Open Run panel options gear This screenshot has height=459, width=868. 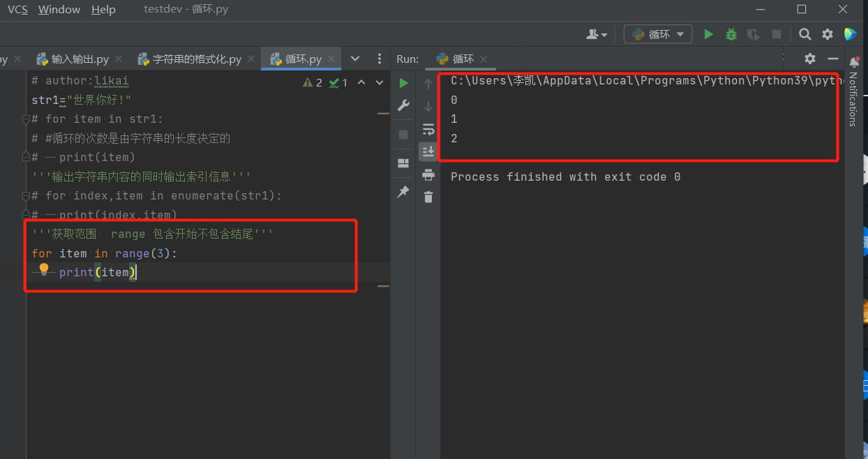tap(809, 59)
